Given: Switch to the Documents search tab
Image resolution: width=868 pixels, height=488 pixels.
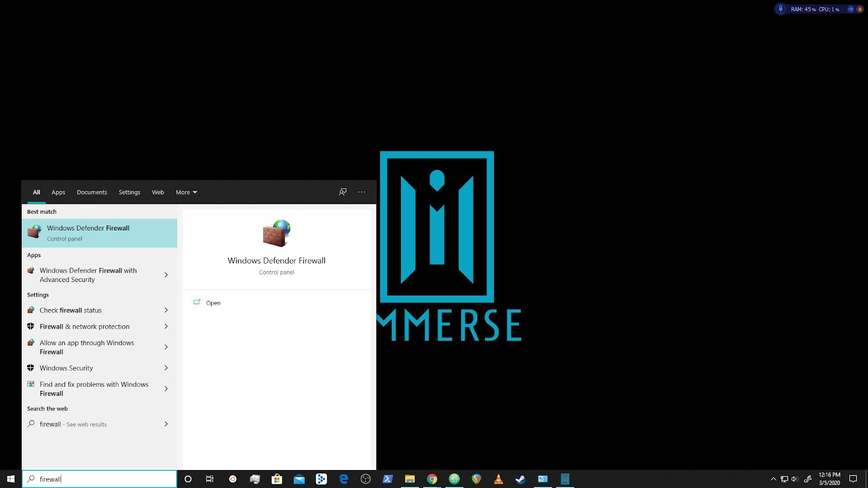Looking at the screenshot, I should point(92,192).
